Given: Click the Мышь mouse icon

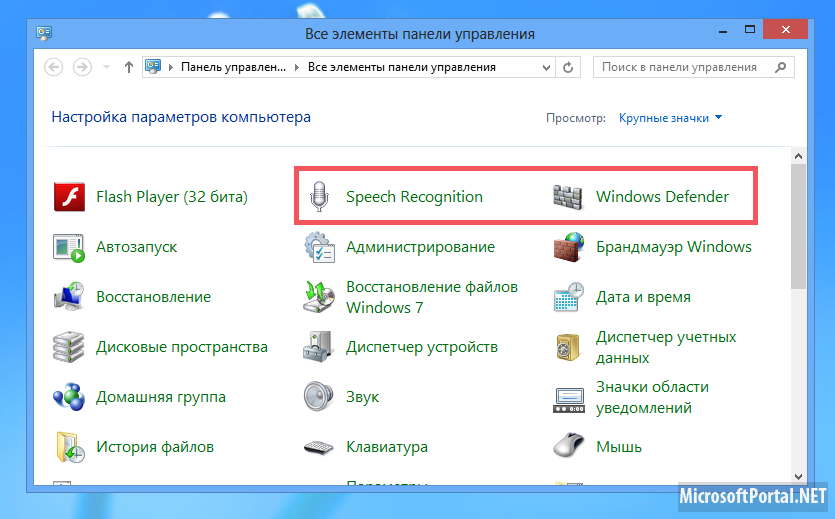Looking at the screenshot, I should [568, 446].
